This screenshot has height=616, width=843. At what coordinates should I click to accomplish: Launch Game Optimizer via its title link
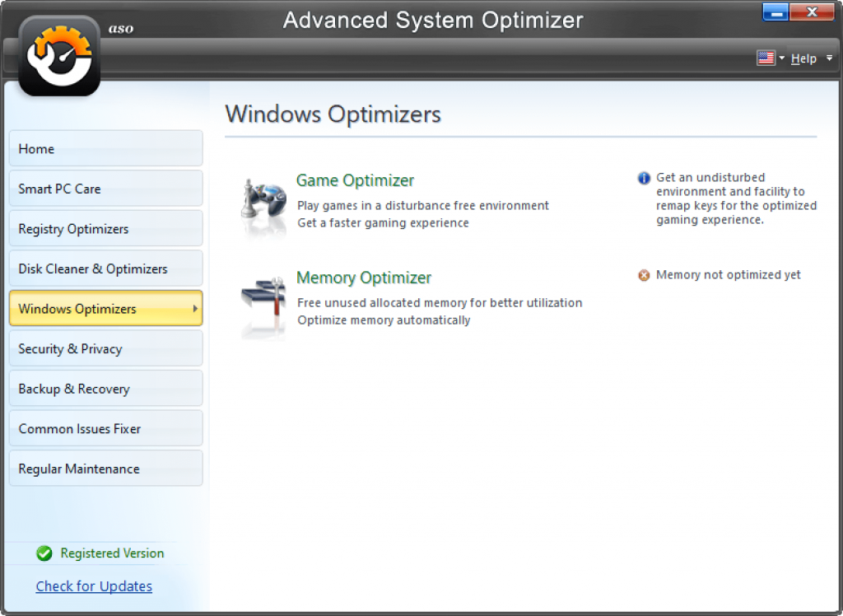355,180
